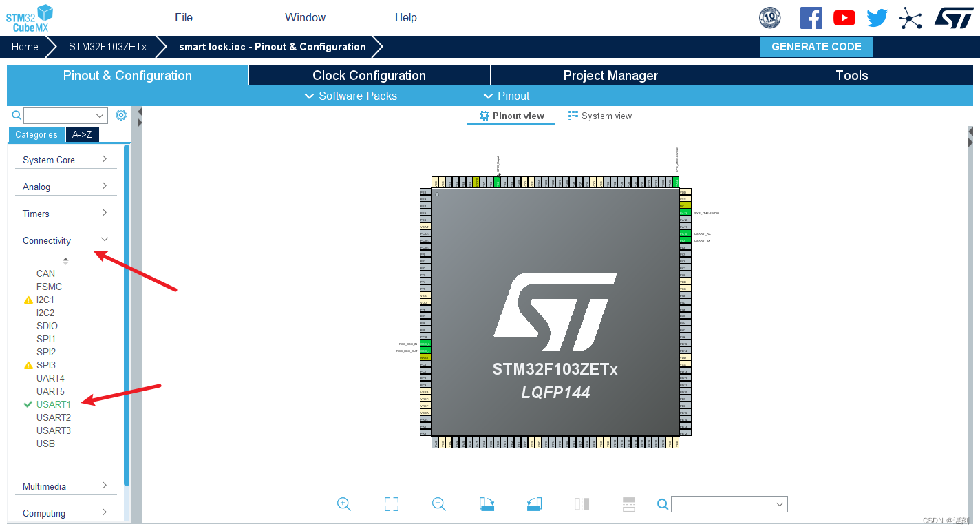Open the Window menu
Screen dimensions: 980x531
click(x=305, y=17)
